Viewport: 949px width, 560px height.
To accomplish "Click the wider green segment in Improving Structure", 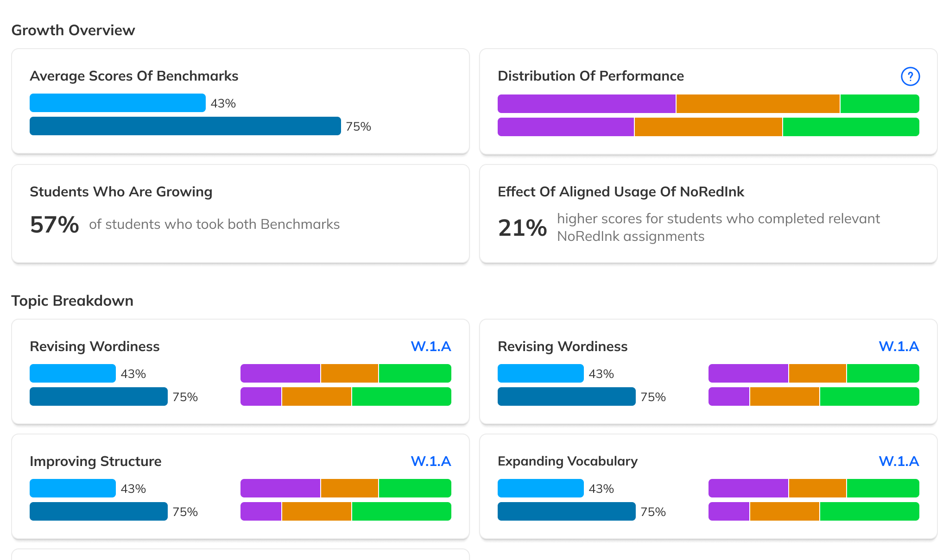I will (x=401, y=511).
